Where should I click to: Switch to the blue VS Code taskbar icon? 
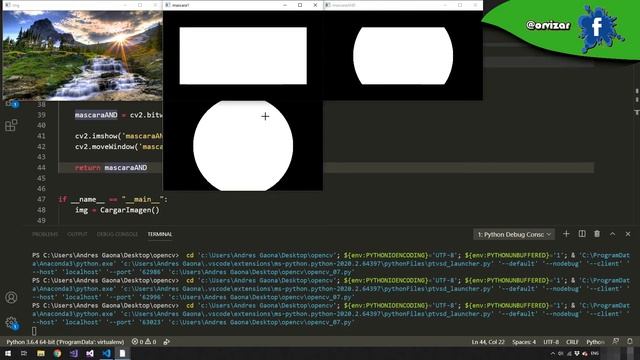[106, 353]
